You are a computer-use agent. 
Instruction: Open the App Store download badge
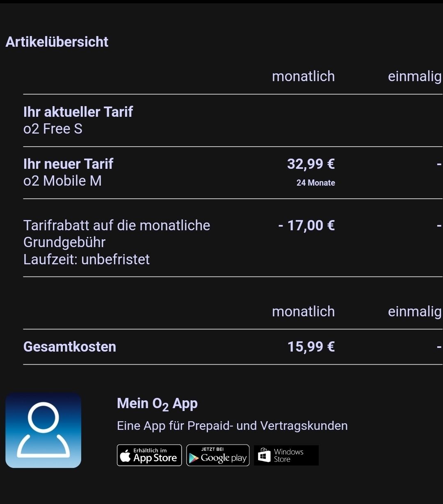click(x=149, y=455)
